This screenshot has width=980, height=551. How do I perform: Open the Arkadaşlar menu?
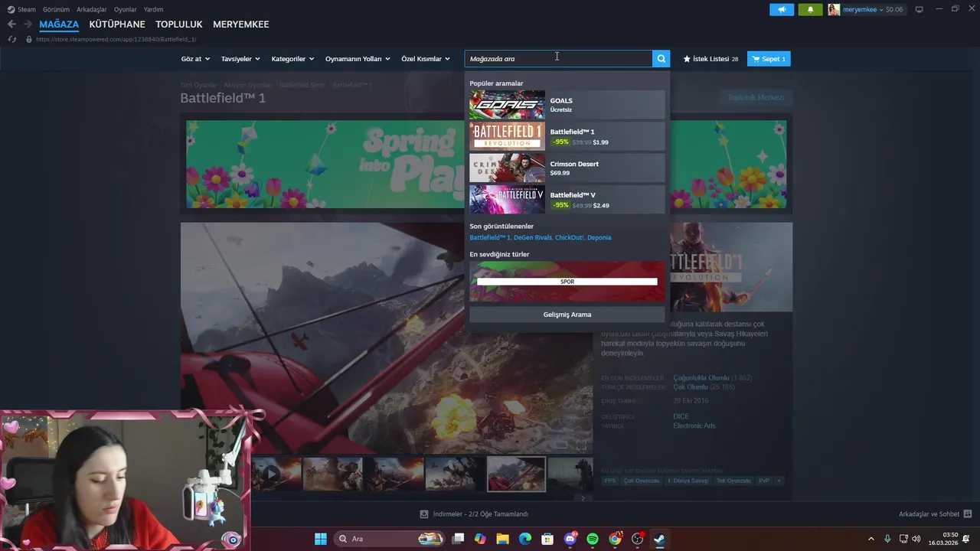point(92,9)
